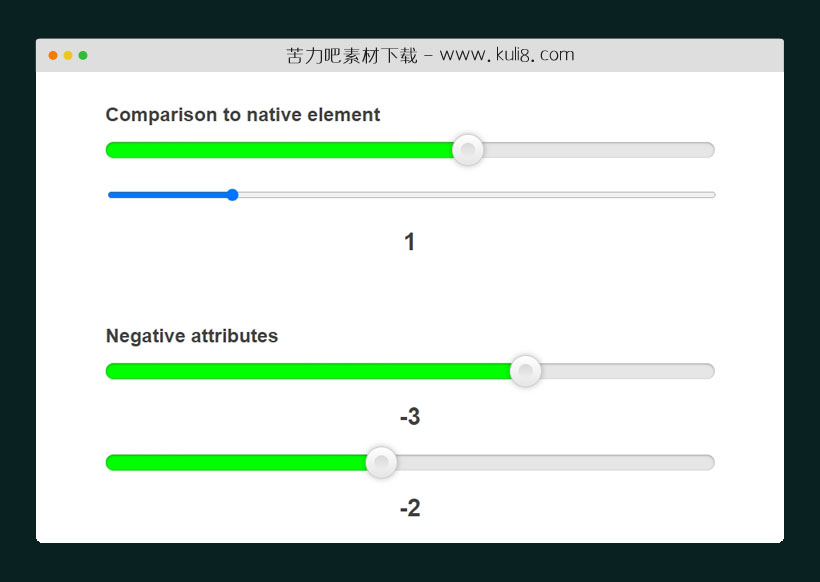Image resolution: width=820 pixels, height=582 pixels.
Task: Click the handle of the slider showing -3
Action: pos(526,371)
